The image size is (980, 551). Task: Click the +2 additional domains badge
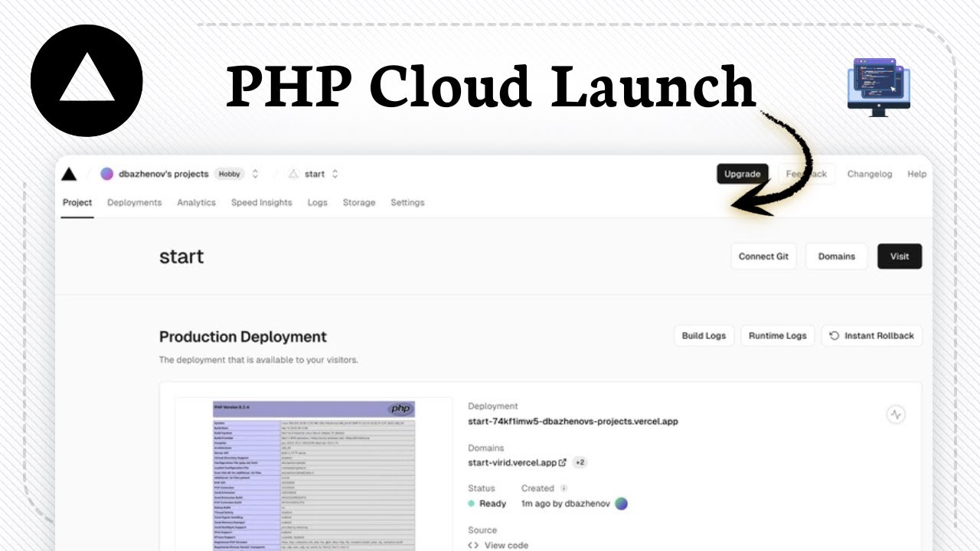[580, 462]
